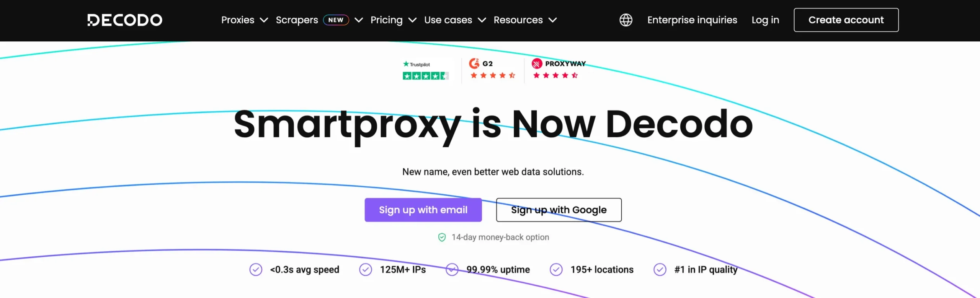Open the Proxies nav item
The height and width of the screenshot is (298, 980).
pos(238,20)
